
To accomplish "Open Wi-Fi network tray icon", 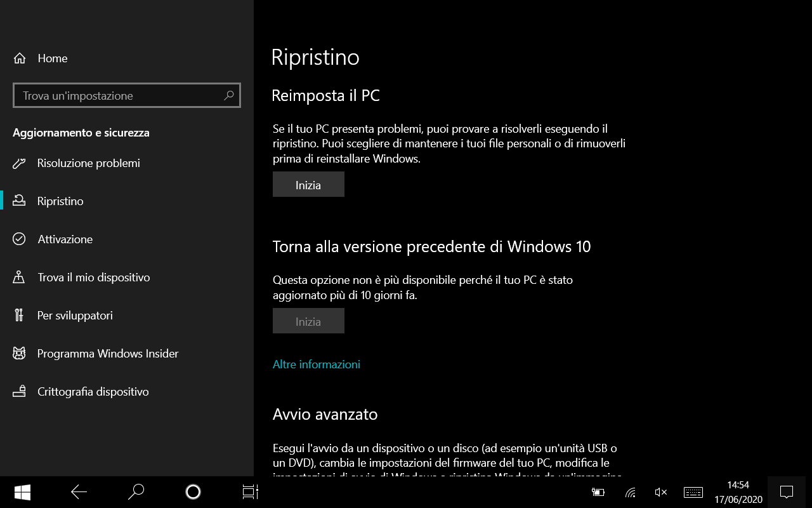I will [630, 492].
